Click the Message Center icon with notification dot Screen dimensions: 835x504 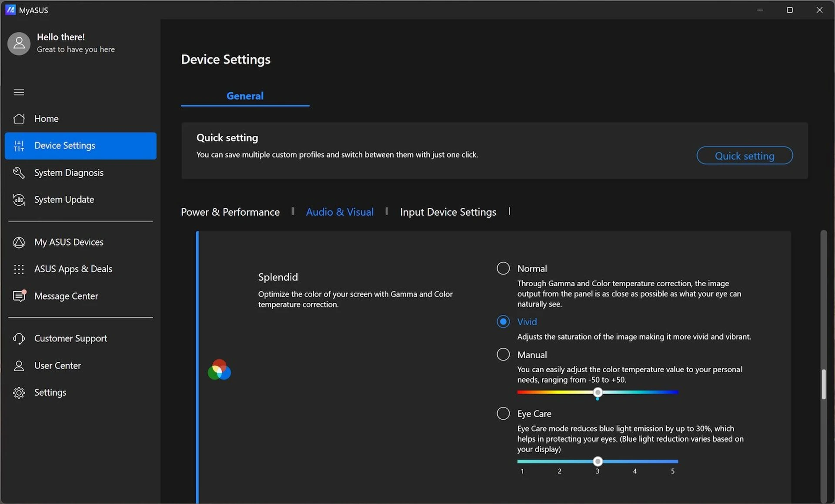[x=20, y=296]
